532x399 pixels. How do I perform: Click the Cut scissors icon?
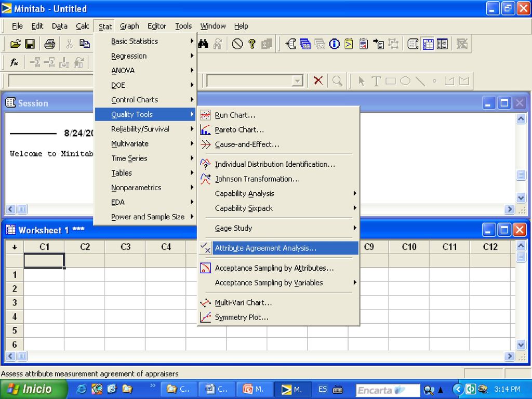pyautogui.click(x=69, y=44)
